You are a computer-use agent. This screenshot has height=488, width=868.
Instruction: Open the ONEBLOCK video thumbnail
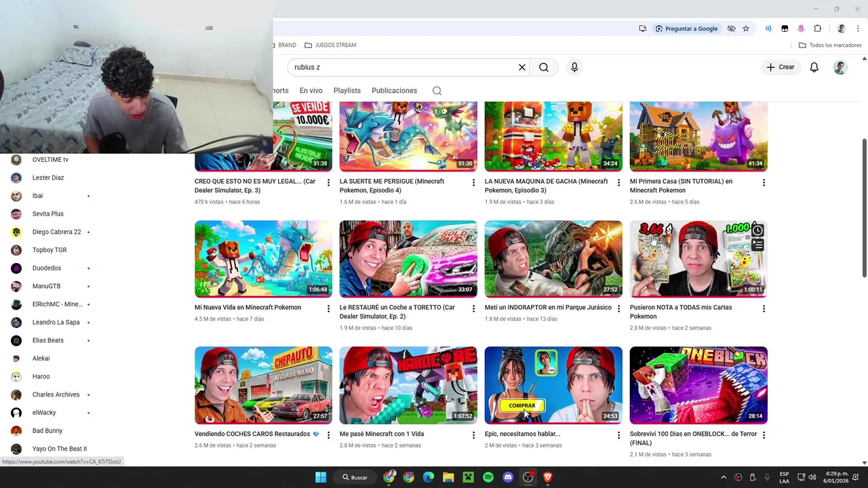698,385
